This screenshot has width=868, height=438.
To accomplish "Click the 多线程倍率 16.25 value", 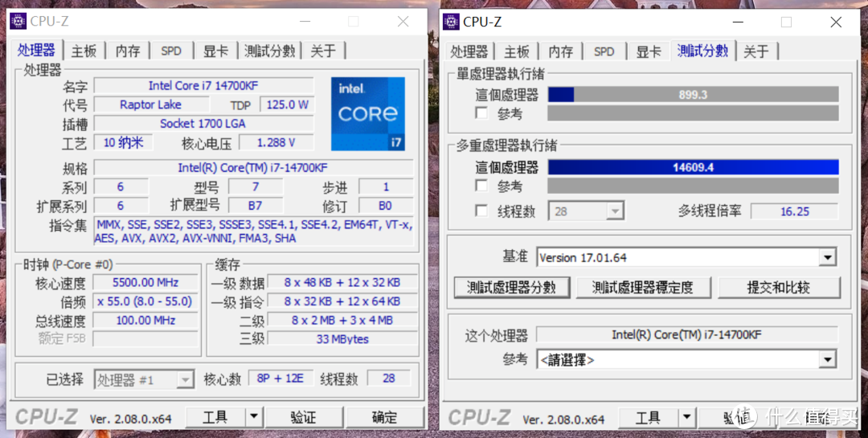I will point(795,211).
